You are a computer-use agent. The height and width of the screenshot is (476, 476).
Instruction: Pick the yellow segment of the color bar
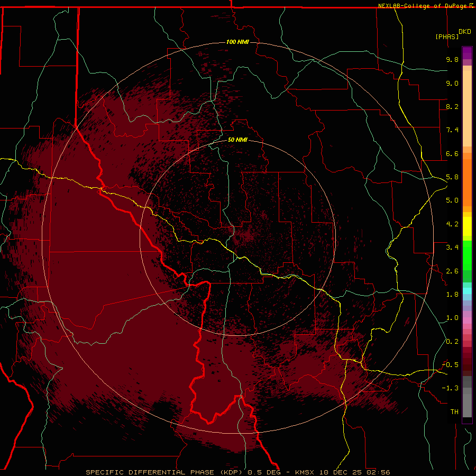pos(467,226)
